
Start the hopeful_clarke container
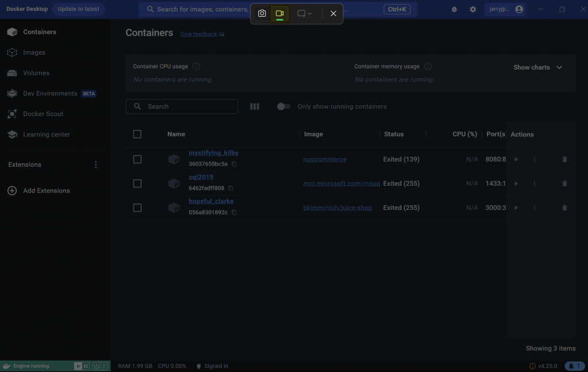pos(516,208)
